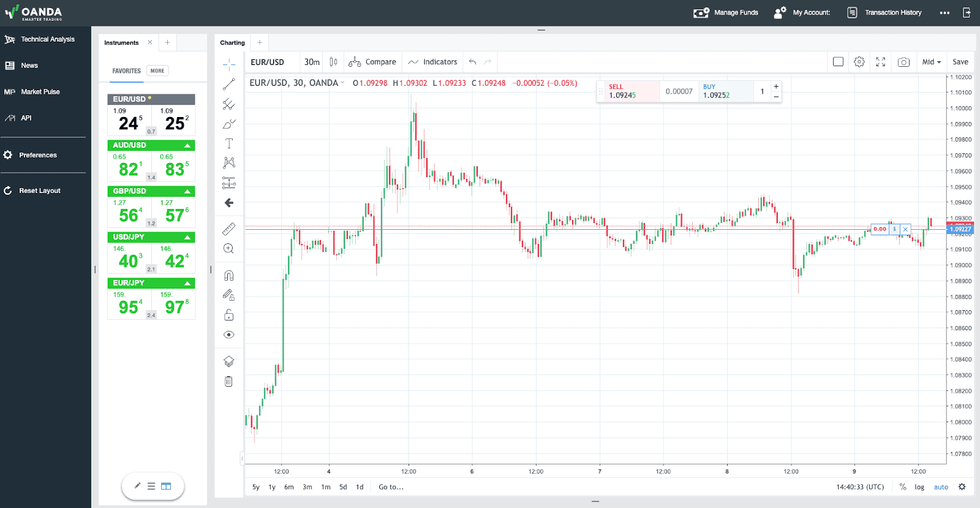Viewport: 980px width, 508px height.
Task: Open Technical Analysis in sidebar
Action: click(47, 39)
